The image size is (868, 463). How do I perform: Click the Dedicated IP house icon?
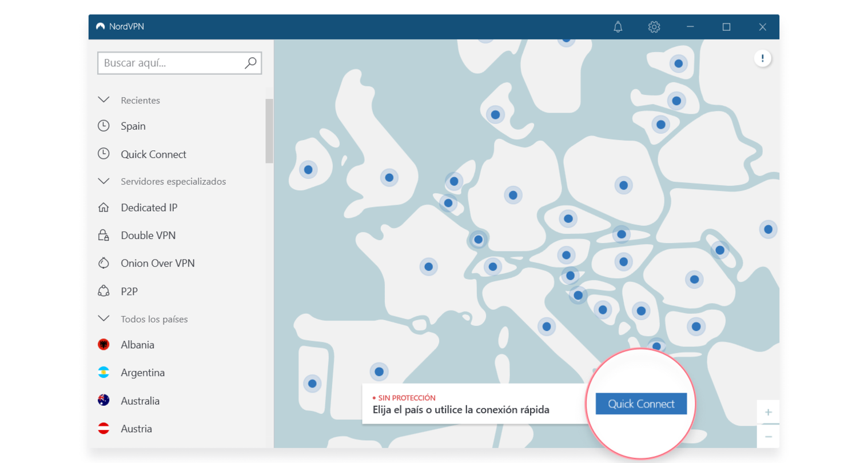(x=103, y=207)
